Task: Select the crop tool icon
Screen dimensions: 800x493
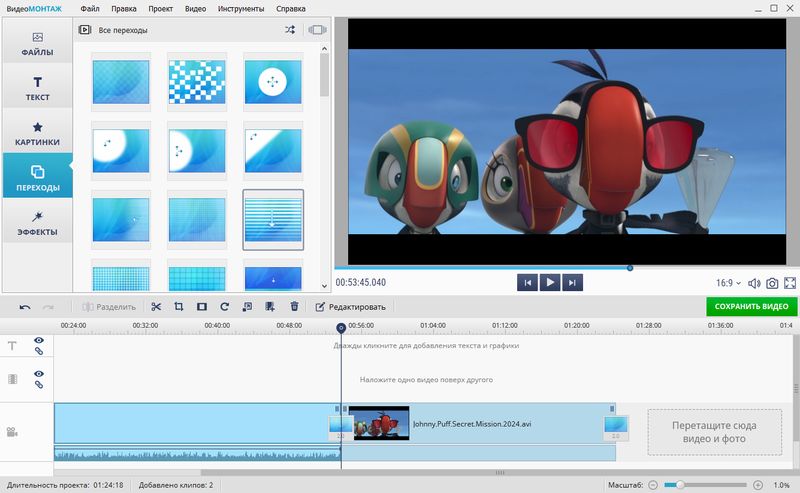Action: point(179,307)
